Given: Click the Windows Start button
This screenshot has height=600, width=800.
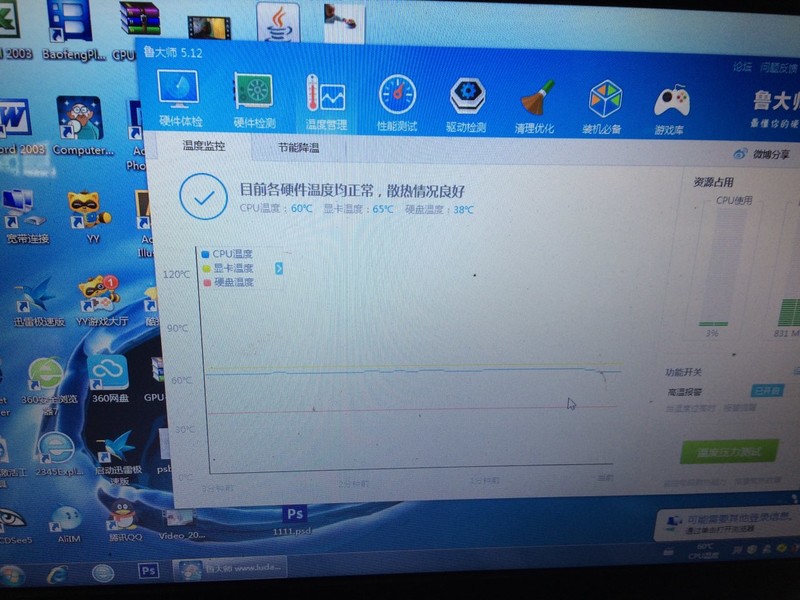Looking at the screenshot, I should (11, 576).
